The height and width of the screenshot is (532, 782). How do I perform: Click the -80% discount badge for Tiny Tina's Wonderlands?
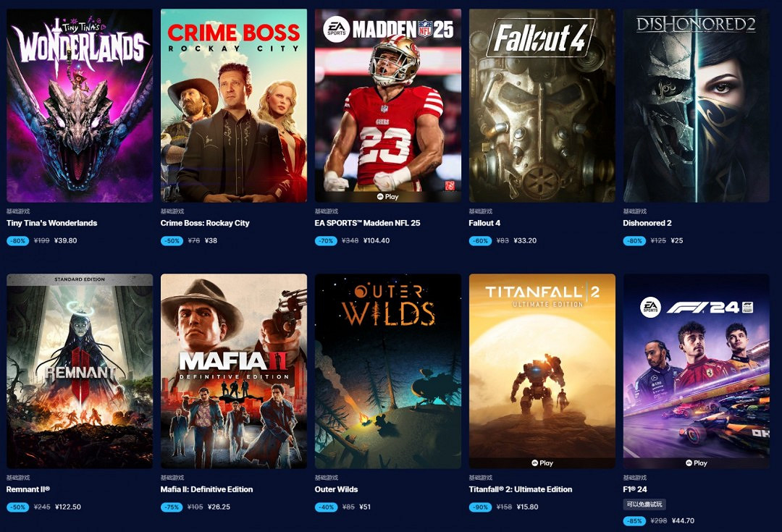(x=18, y=241)
